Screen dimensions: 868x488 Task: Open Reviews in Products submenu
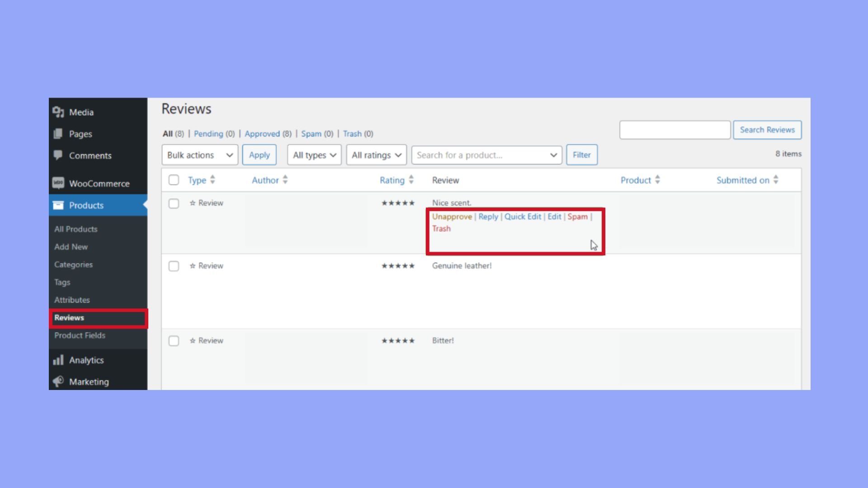(x=69, y=318)
